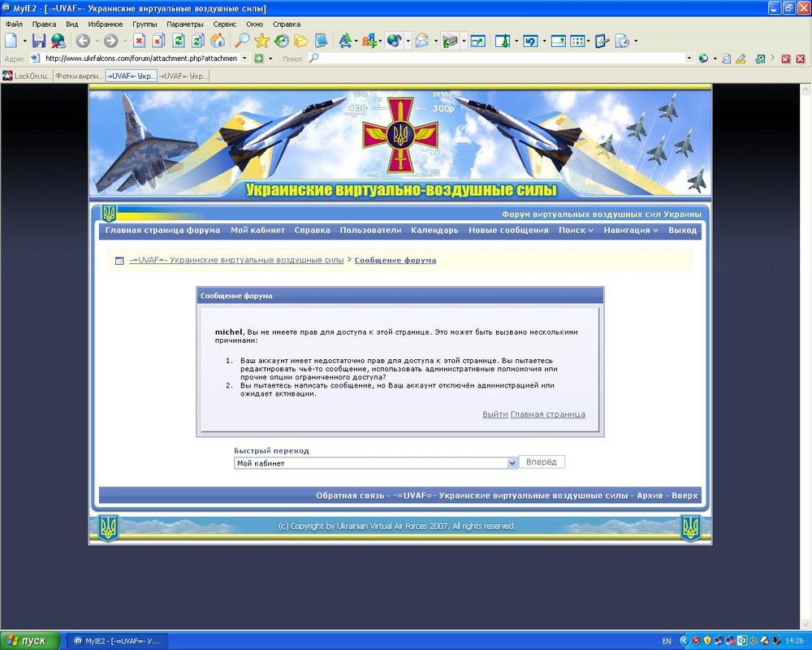Viewport: 812px width, 650px height.
Task: Click the window with green up arrow icon
Action: coord(559,41)
